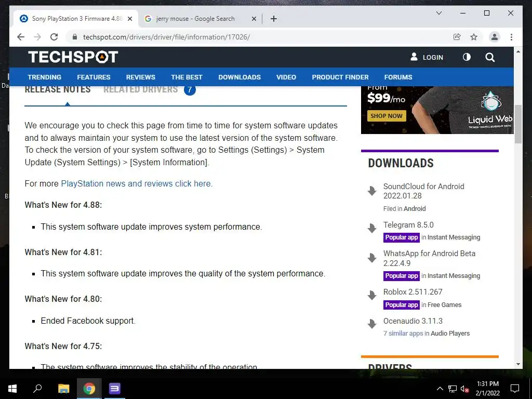Click download arrow beside WhatsApp
This screenshot has width=532, height=399.
372,258
